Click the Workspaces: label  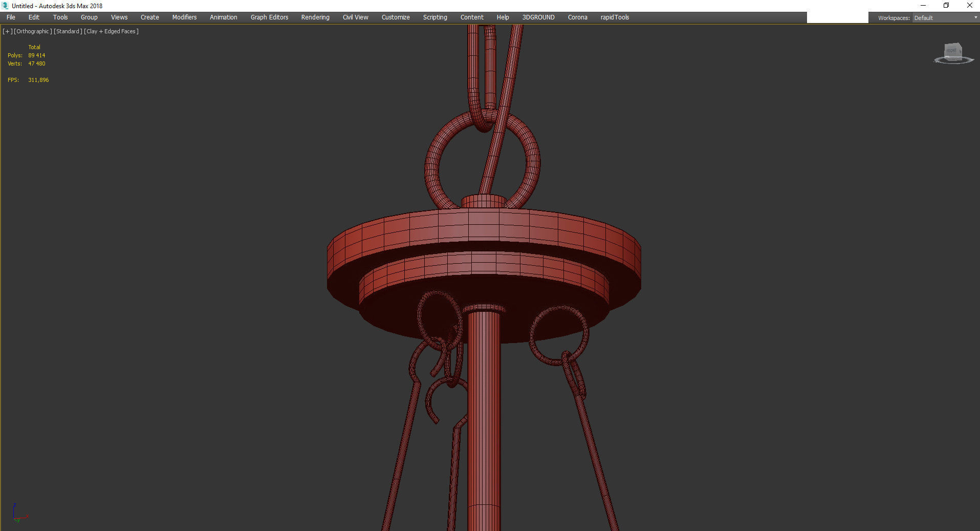(x=894, y=18)
